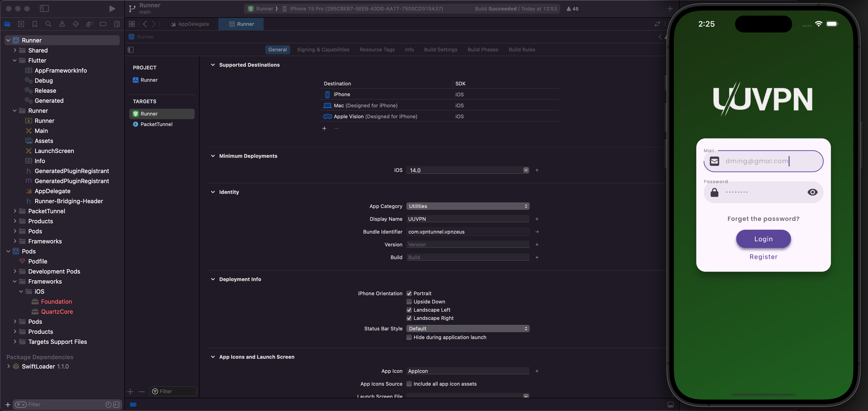Uncheck the Landscape Left orientation

(x=409, y=310)
